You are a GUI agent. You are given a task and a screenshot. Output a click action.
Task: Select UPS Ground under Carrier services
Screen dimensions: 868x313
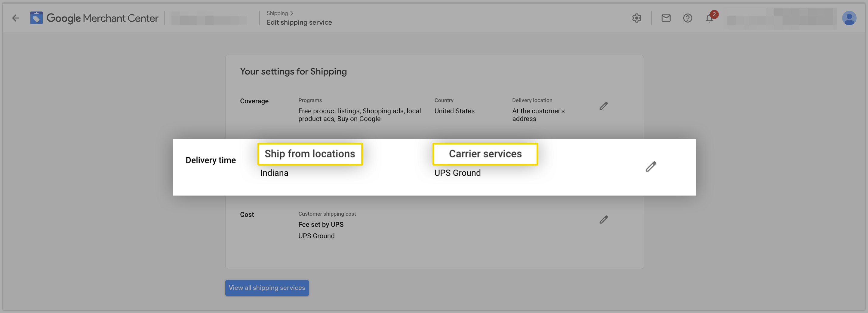(457, 173)
